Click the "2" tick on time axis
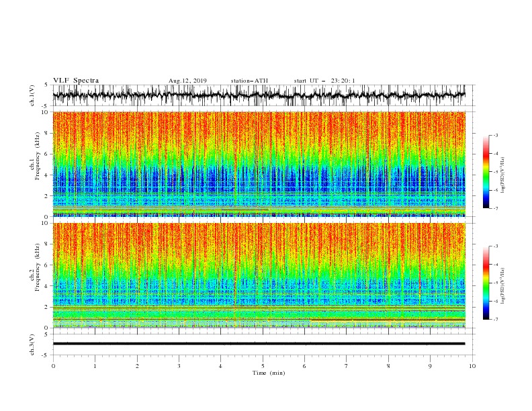 coord(137,366)
